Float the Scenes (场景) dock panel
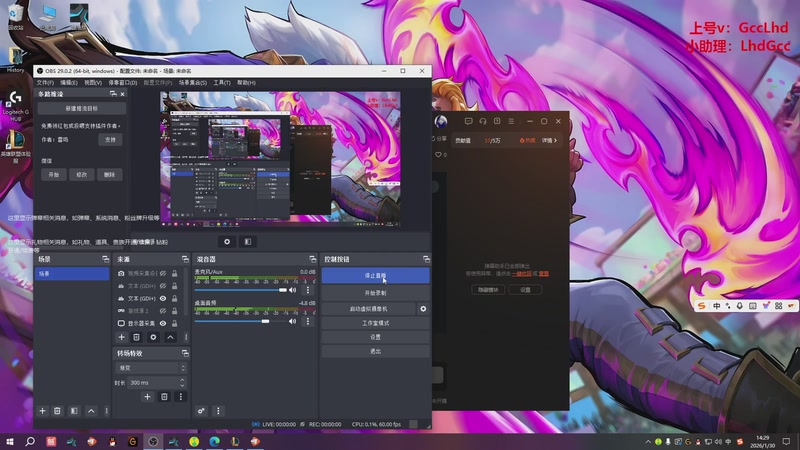 coord(105,259)
